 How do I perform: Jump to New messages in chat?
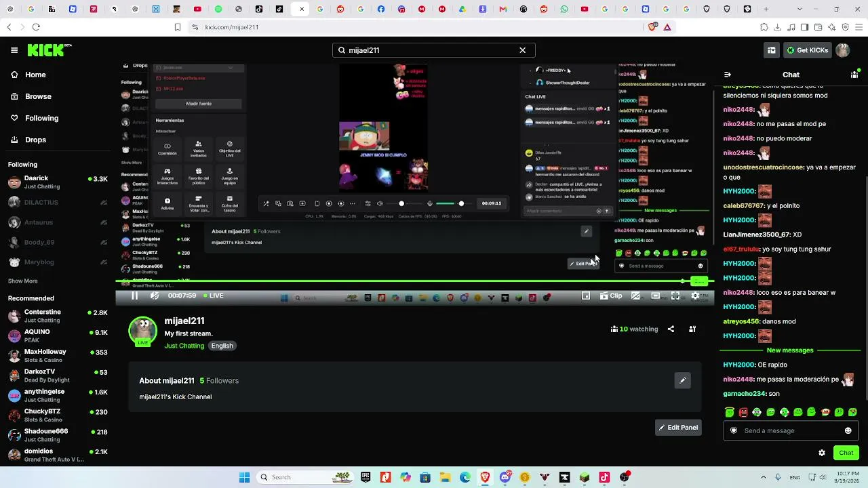click(x=790, y=350)
